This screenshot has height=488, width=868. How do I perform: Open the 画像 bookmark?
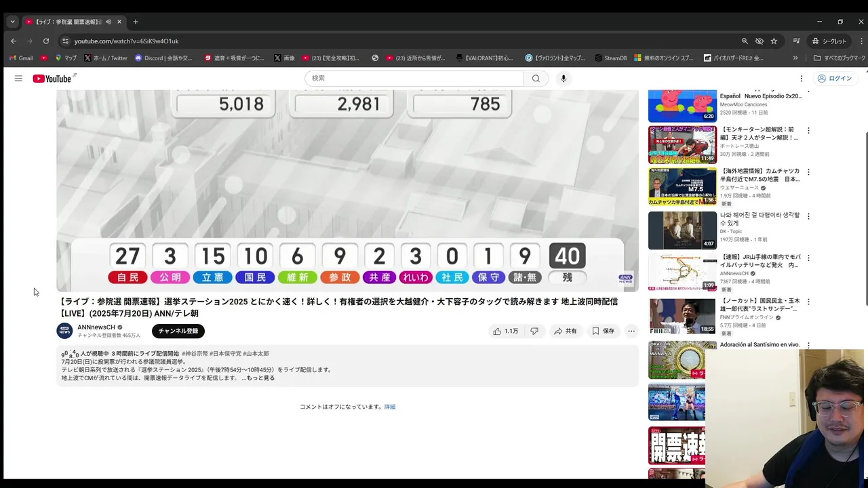coord(284,58)
